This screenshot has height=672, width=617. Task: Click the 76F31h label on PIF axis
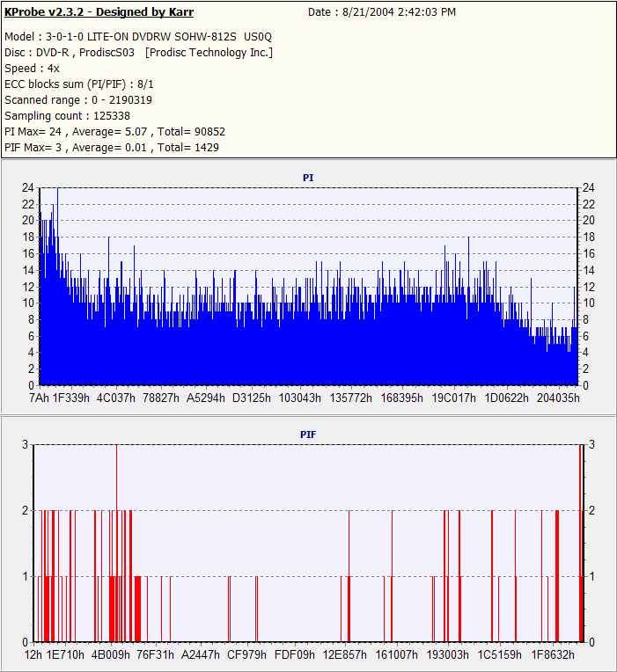(x=155, y=655)
